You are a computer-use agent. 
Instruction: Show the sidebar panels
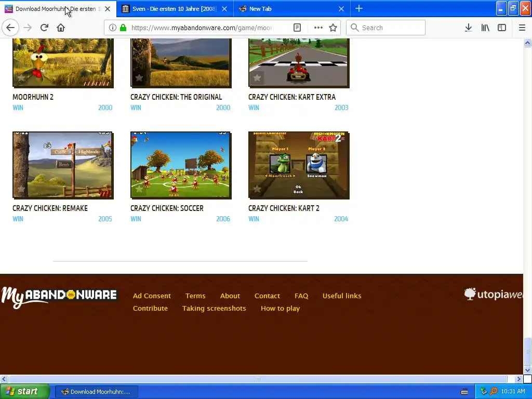pyautogui.click(x=502, y=28)
